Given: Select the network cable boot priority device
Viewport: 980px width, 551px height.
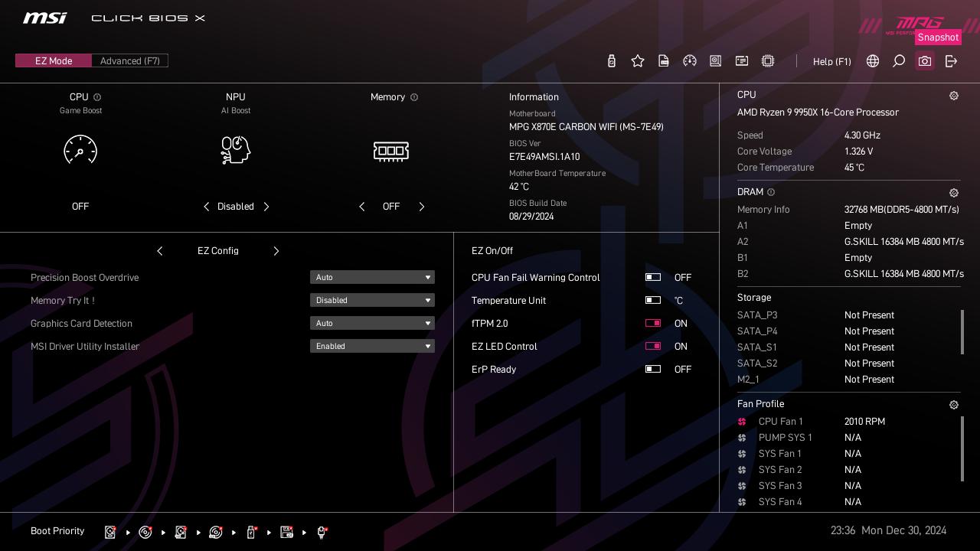Looking at the screenshot, I should point(322,533).
